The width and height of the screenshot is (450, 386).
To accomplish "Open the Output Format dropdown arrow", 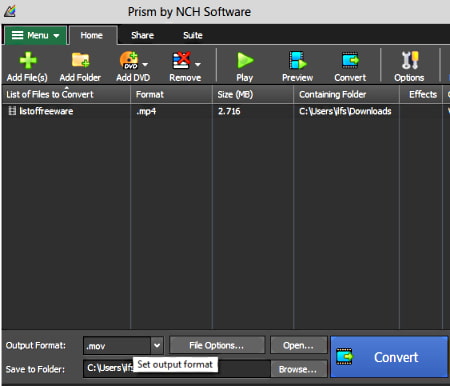I will tap(157, 345).
